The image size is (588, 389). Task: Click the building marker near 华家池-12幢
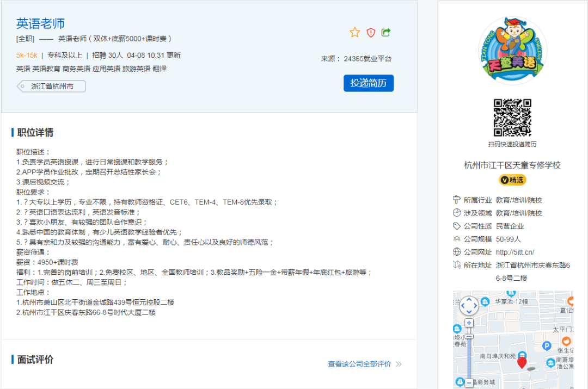pos(485,302)
